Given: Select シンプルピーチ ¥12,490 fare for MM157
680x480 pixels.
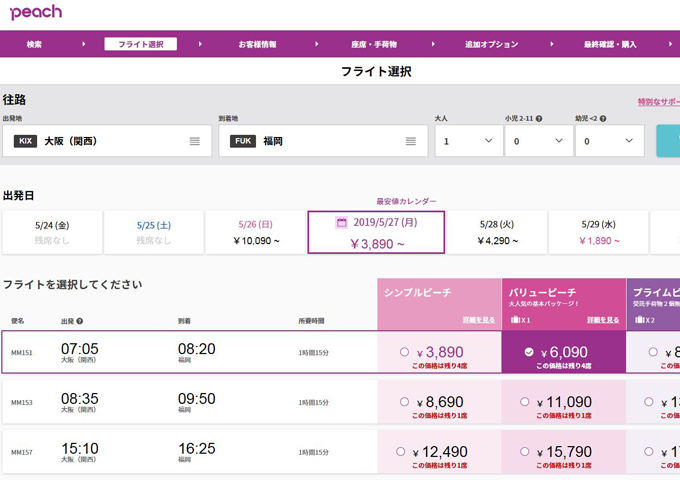Looking at the screenshot, I should pos(400,452).
